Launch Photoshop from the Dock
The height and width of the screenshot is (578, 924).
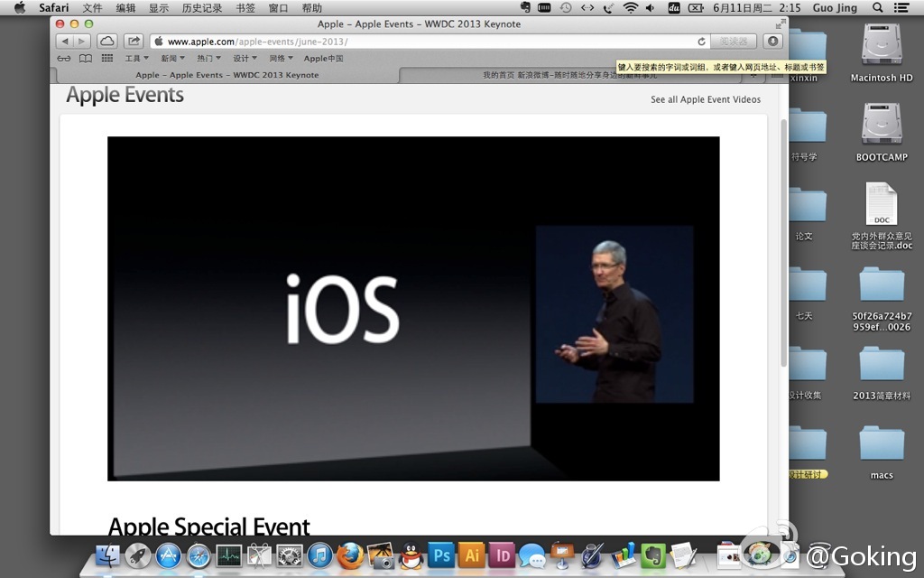(x=441, y=555)
